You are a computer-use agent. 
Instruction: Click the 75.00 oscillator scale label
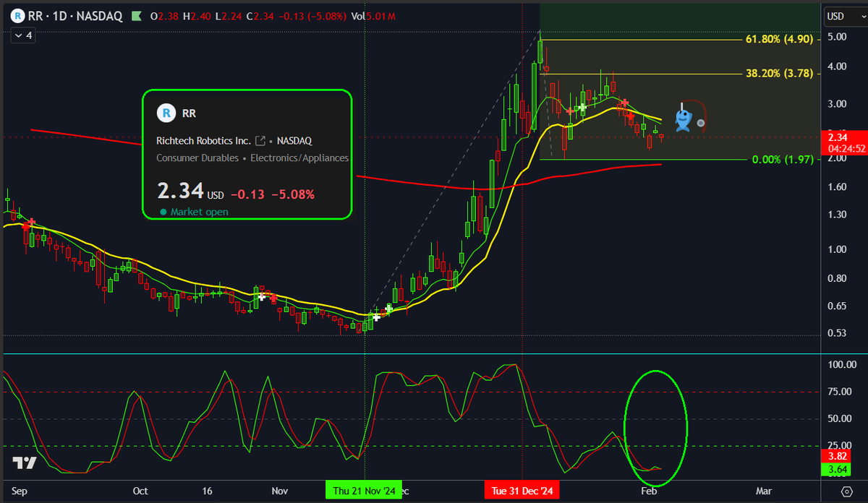(841, 392)
